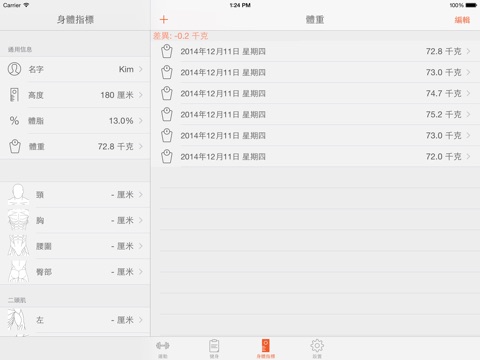Select the 名字 label
Screen dimensions: 480x360
[36, 69]
